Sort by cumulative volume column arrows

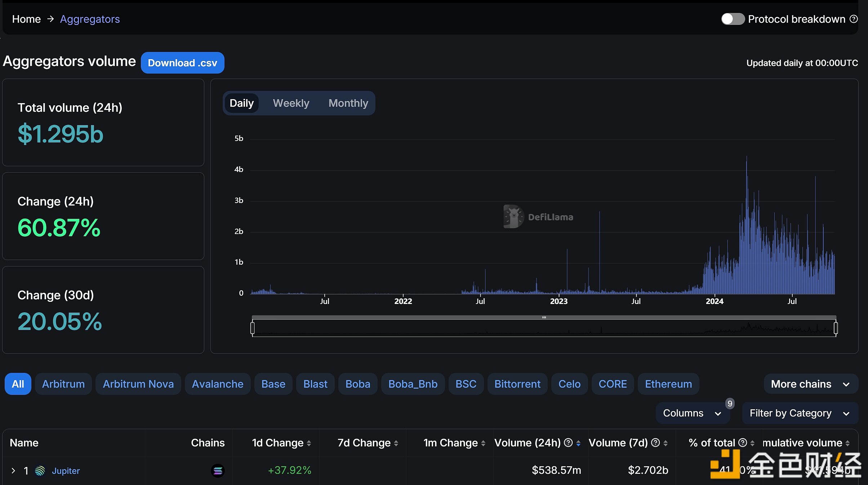[847, 444]
